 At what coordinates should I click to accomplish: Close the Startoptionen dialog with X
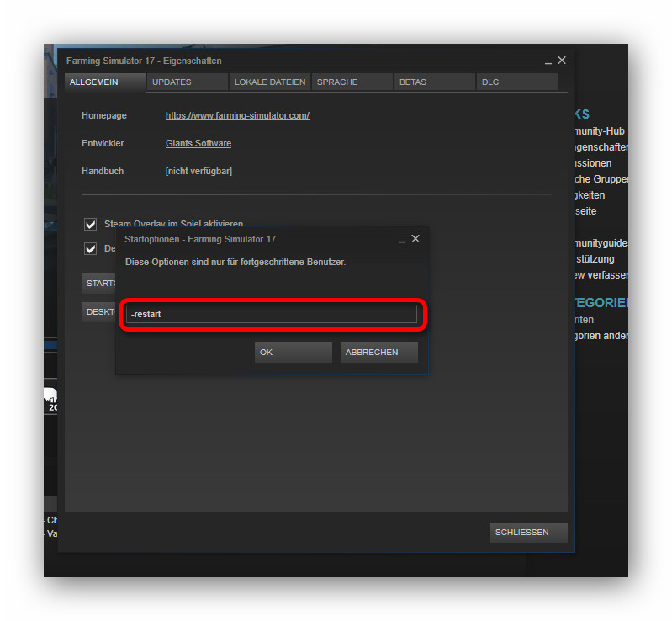(415, 239)
